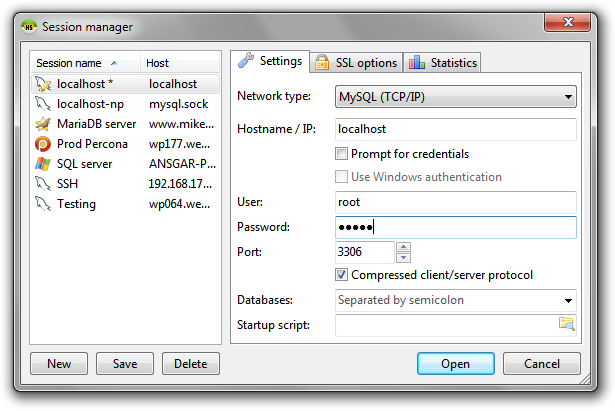Click the Open button
Screen dimensions: 615x411
[x=455, y=364]
